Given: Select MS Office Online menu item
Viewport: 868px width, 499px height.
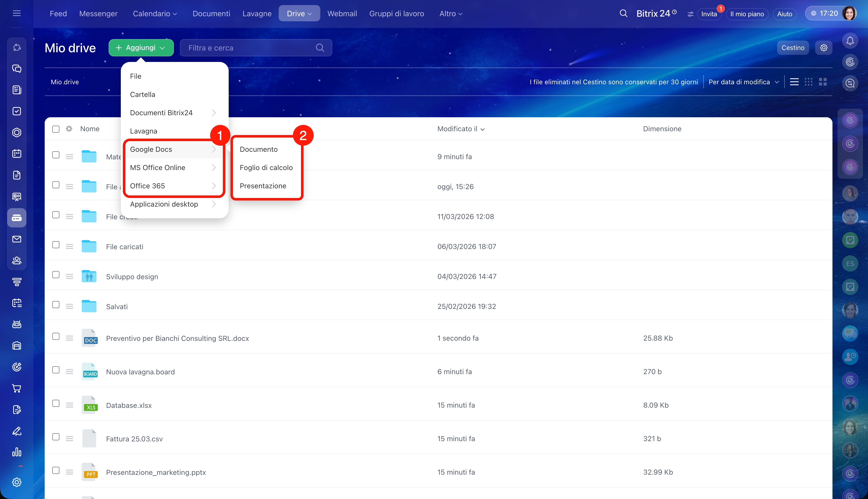Looking at the screenshot, I should coord(158,168).
